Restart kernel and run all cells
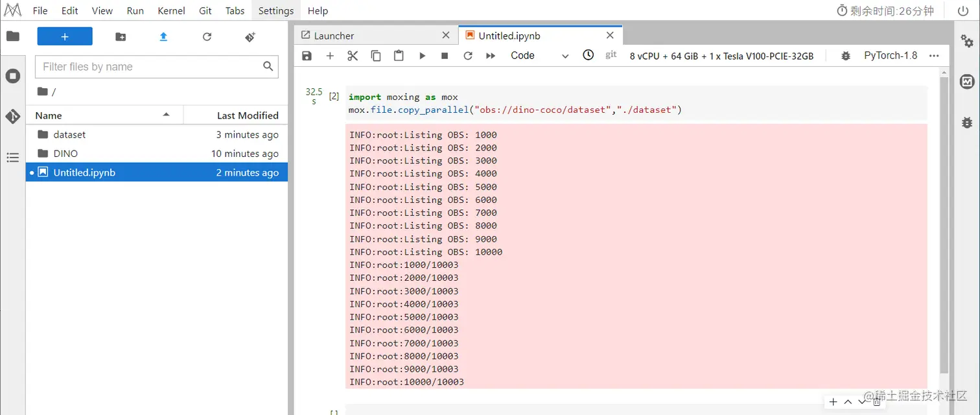This screenshot has width=980, height=415. [x=491, y=56]
